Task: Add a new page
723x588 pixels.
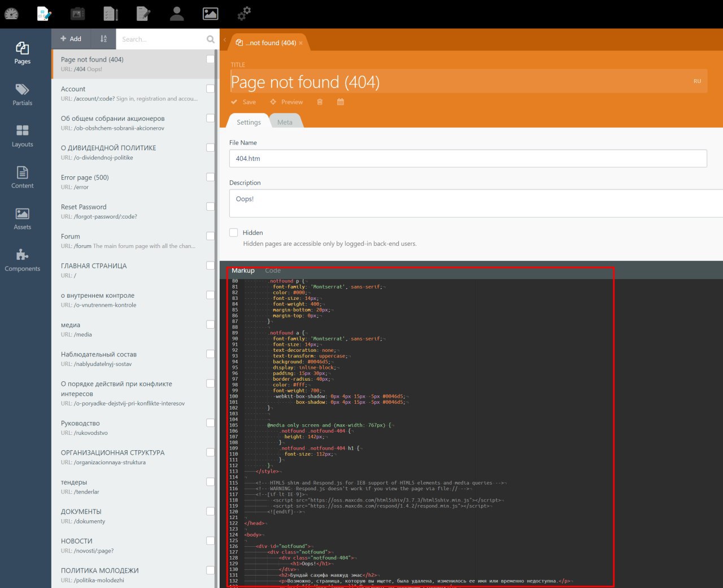Action: click(71, 39)
